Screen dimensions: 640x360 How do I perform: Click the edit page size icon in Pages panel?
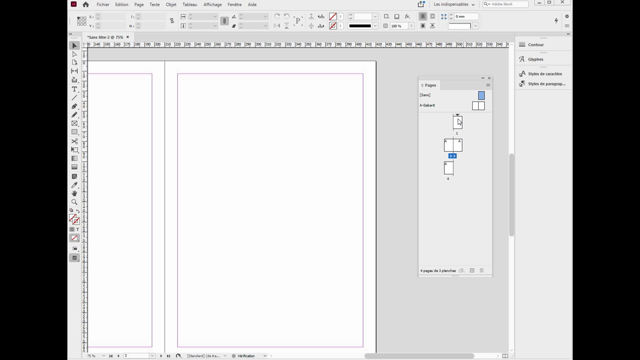point(462,271)
